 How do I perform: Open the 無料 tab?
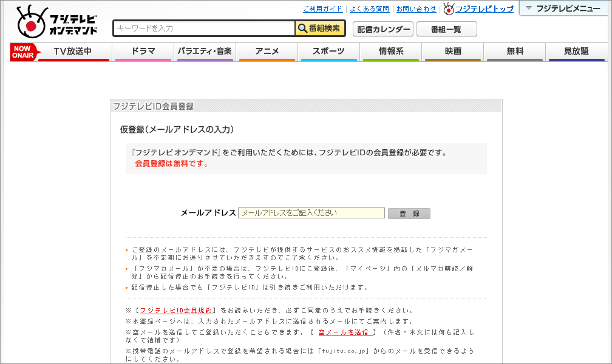(x=514, y=52)
